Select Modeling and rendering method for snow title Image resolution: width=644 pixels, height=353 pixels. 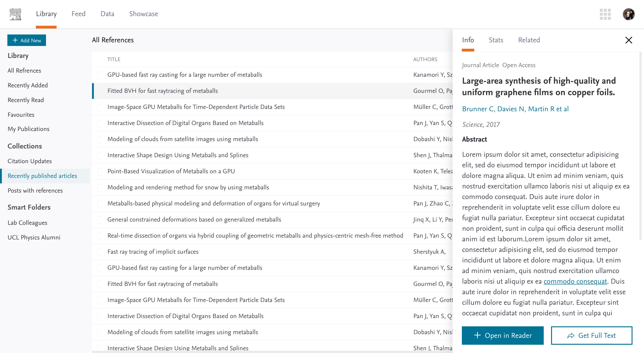188,187
